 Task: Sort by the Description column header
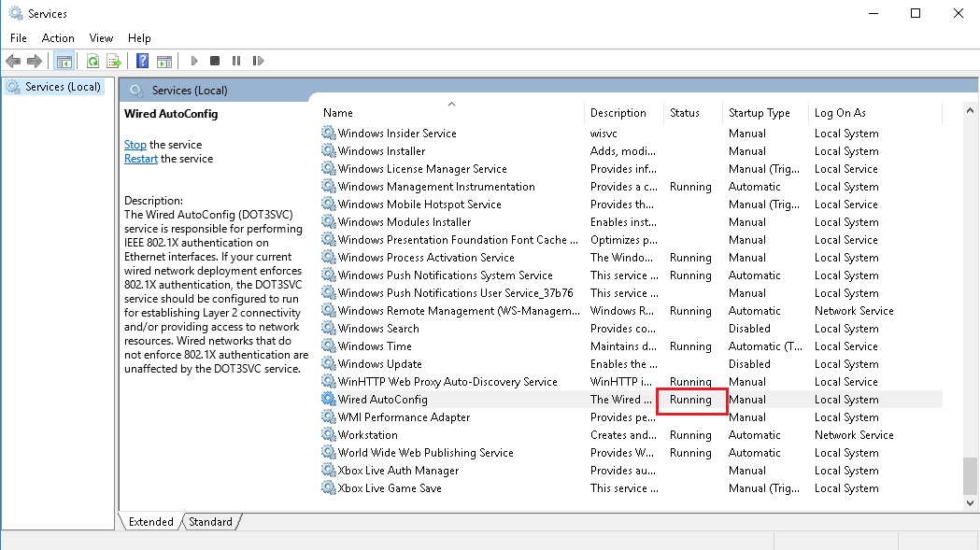tap(624, 112)
